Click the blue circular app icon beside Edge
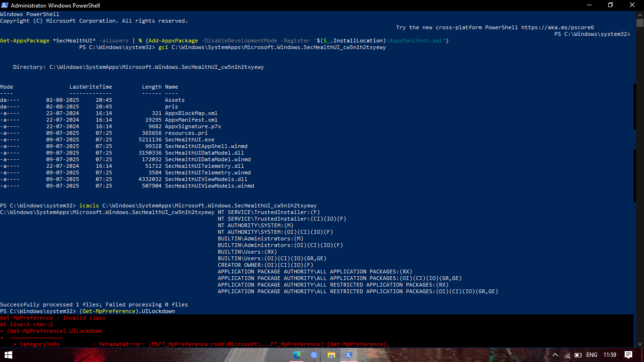This screenshot has width=644, height=362. pos(314,355)
